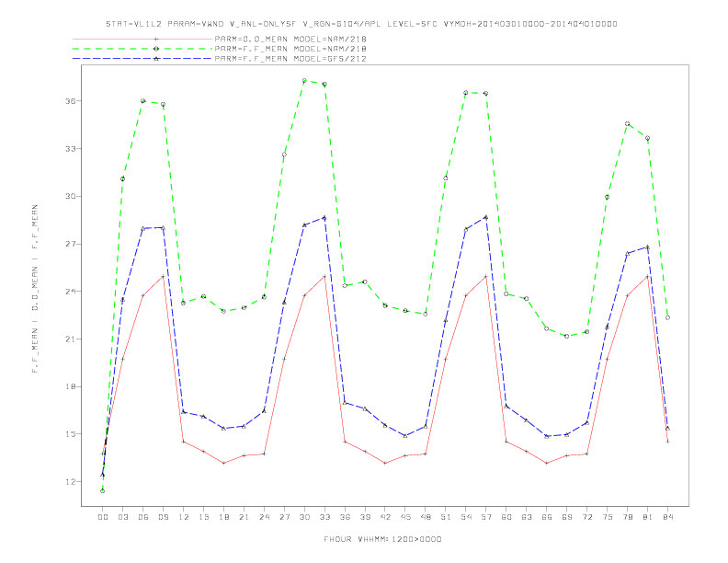Click x-axis forecast hour label 60
The width and height of the screenshot is (728, 563).
pyautogui.click(x=506, y=517)
